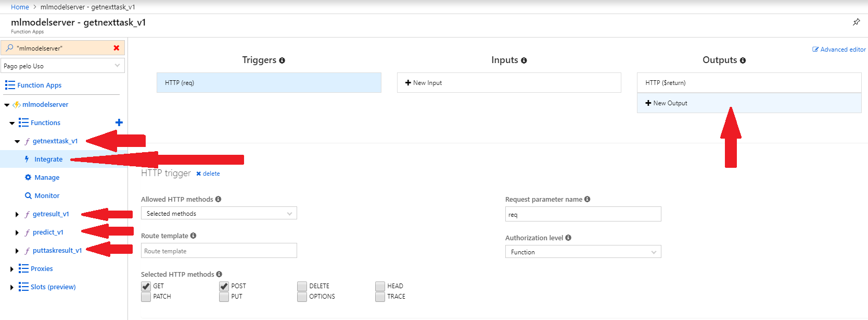The height and width of the screenshot is (320, 868).
Task: Add a new function with the plus icon
Action: 119,122
